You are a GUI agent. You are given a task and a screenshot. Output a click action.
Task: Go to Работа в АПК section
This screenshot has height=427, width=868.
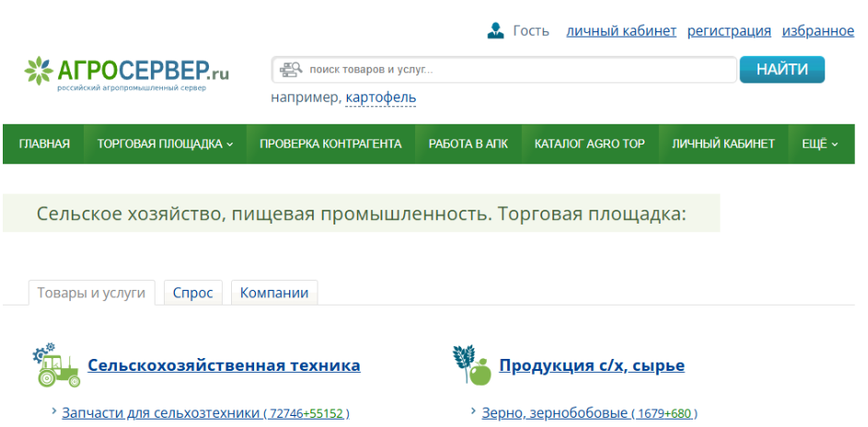click(x=468, y=144)
